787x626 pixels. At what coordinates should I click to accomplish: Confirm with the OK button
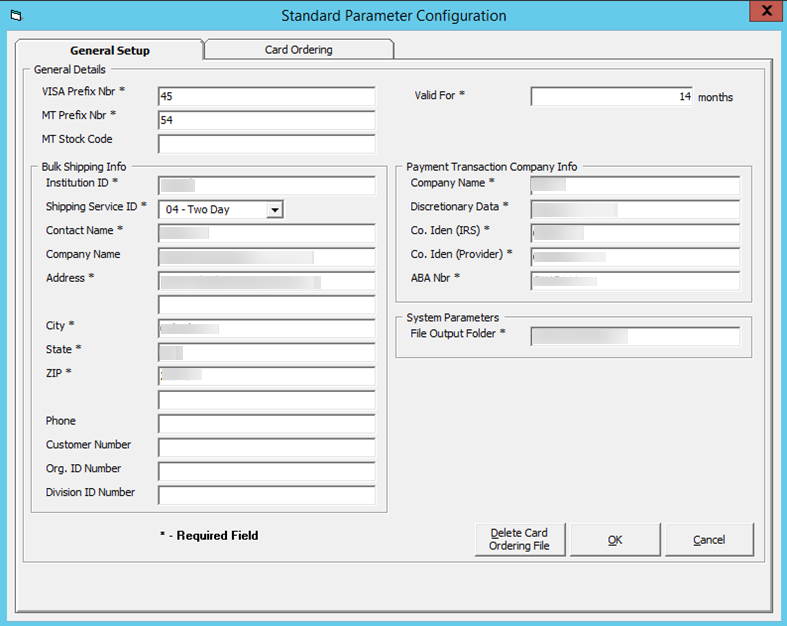pos(615,540)
